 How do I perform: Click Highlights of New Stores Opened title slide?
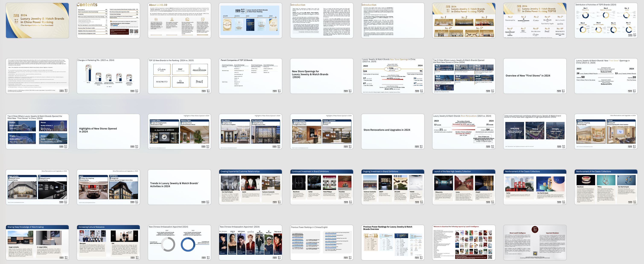(x=108, y=132)
